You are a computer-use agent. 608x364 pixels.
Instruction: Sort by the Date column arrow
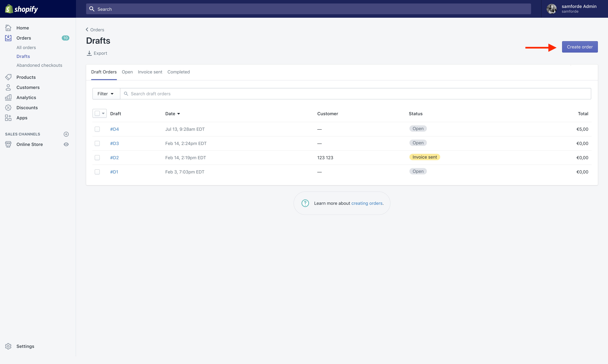179,114
